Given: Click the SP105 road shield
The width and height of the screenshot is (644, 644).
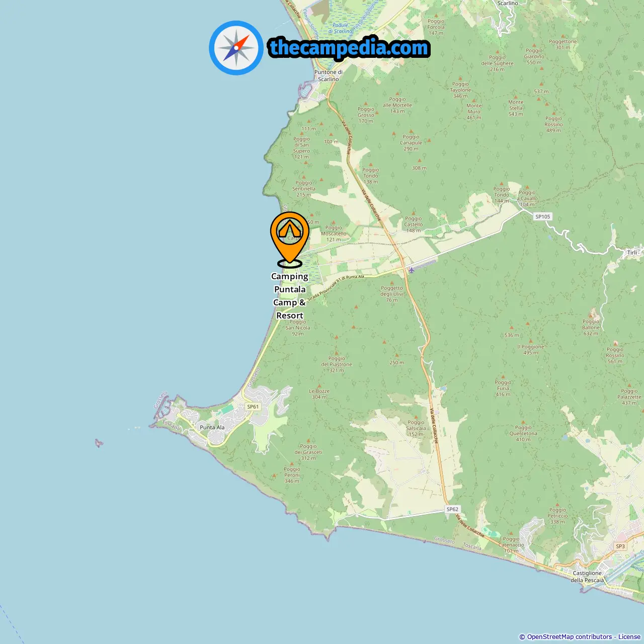Looking at the screenshot, I should click(543, 216).
